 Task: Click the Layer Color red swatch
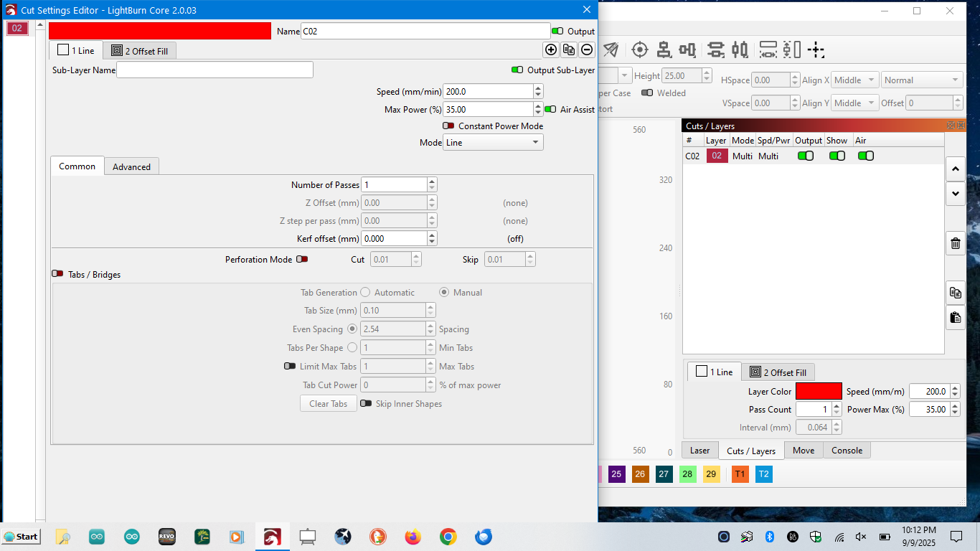pyautogui.click(x=819, y=391)
